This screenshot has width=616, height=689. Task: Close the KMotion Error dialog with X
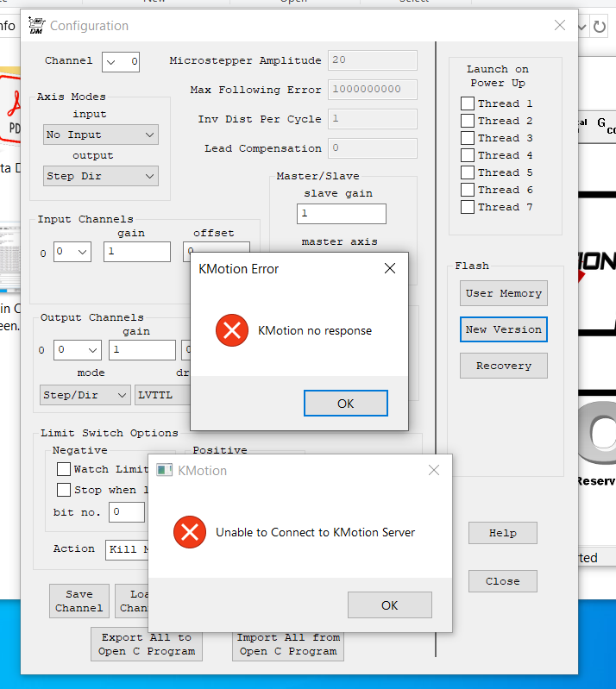(x=390, y=269)
